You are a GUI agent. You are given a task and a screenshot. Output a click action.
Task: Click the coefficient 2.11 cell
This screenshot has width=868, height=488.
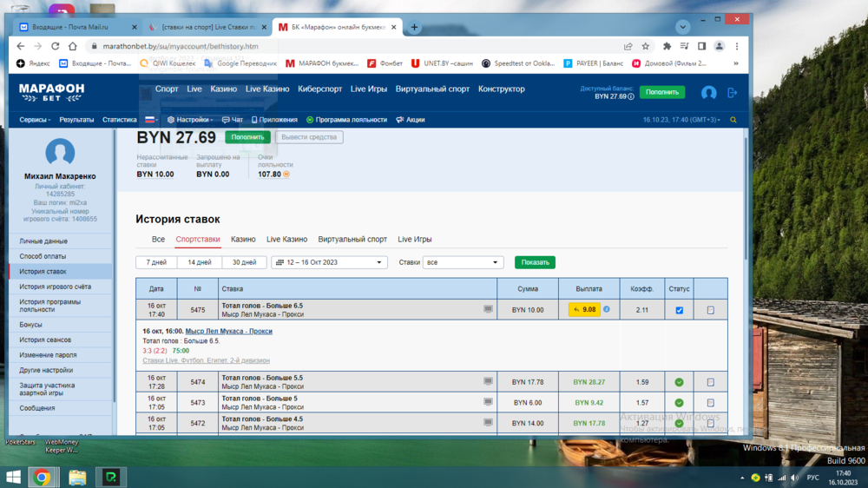[642, 310]
